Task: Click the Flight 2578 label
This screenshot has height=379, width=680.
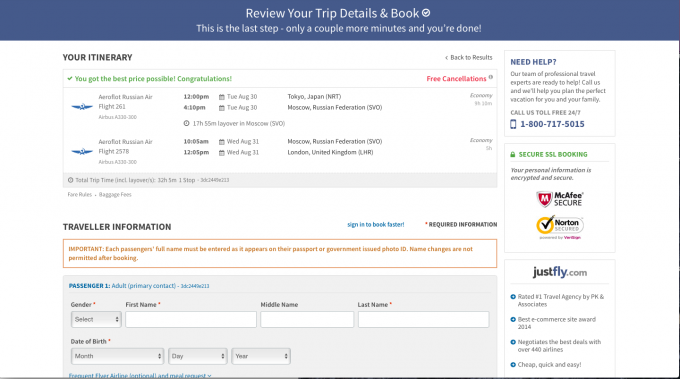Action: (x=114, y=151)
